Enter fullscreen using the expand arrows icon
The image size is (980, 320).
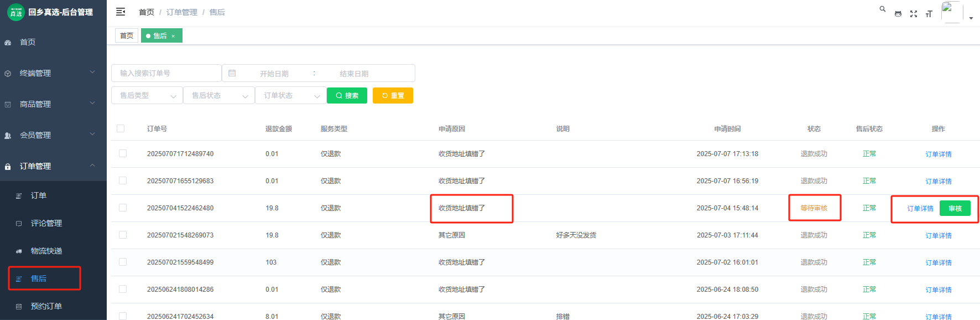(x=914, y=14)
